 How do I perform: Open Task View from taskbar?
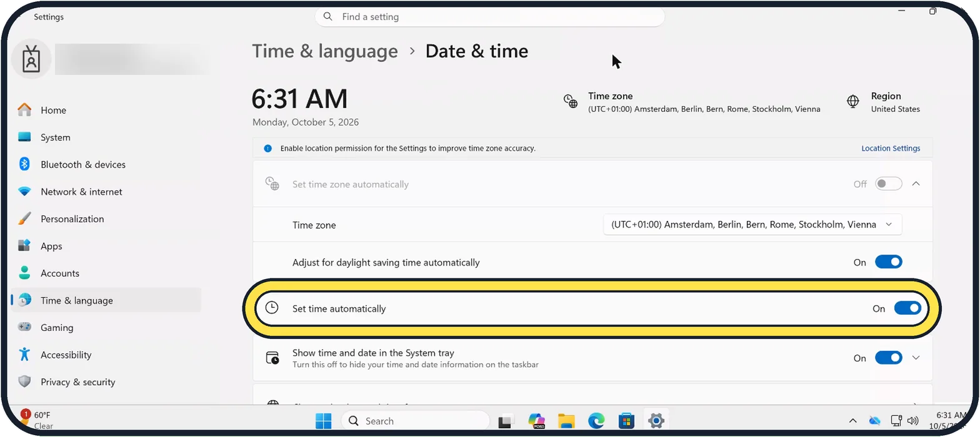(x=506, y=421)
